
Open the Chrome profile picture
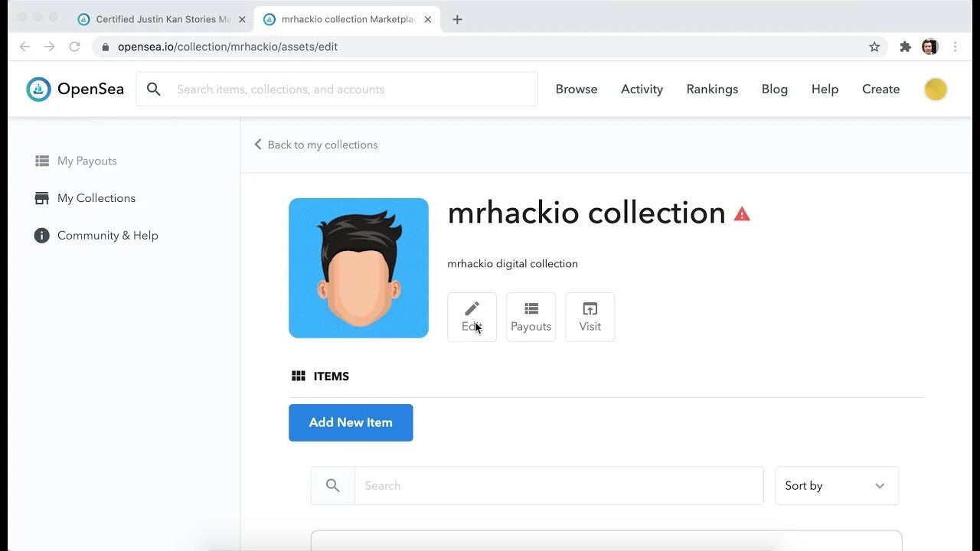(x=929, y=47)
